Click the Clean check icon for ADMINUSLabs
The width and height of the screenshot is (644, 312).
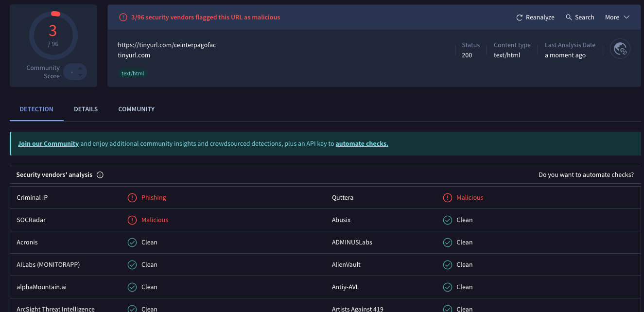(448, 243)
